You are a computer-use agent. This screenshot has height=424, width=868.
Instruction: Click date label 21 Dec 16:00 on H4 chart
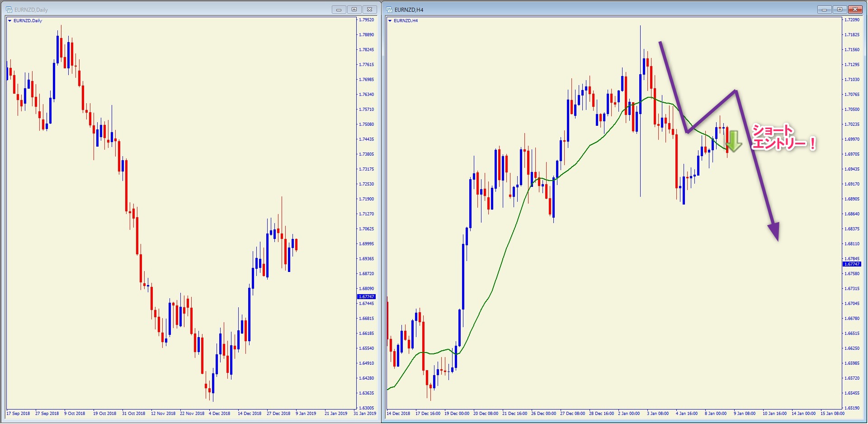[515, 414]
